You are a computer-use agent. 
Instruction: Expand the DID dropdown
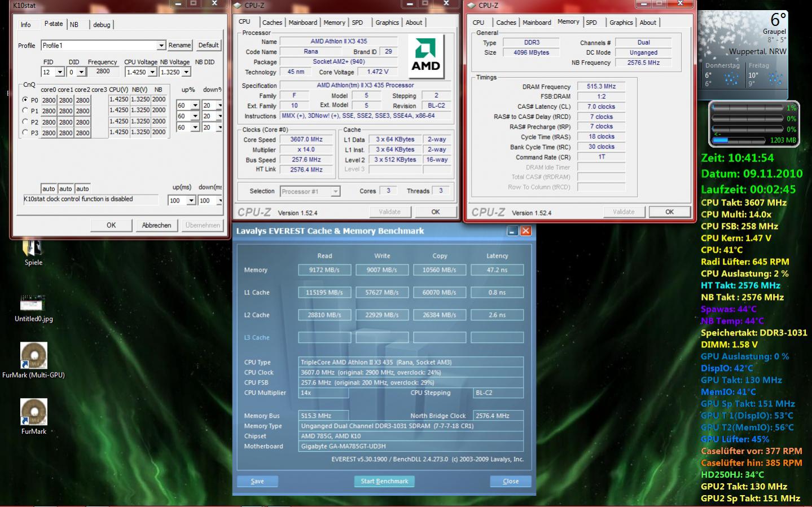coord(81,72)
